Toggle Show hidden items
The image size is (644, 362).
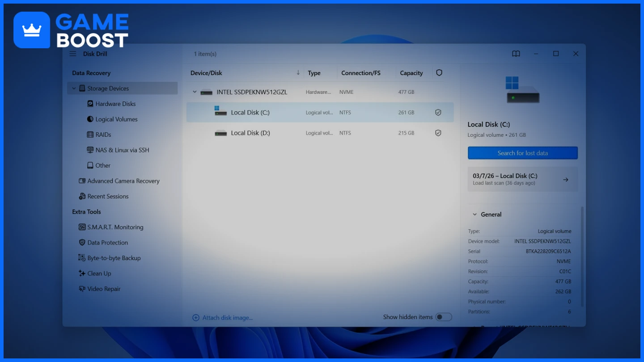point(444,316)
